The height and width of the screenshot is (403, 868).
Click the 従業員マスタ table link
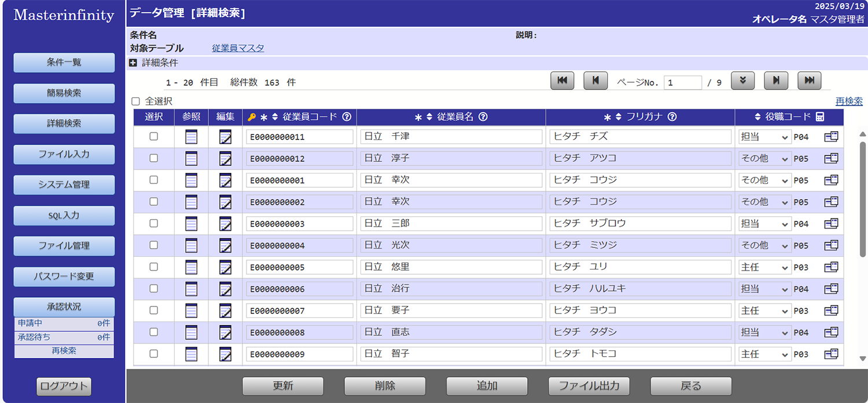pos(238,48)
